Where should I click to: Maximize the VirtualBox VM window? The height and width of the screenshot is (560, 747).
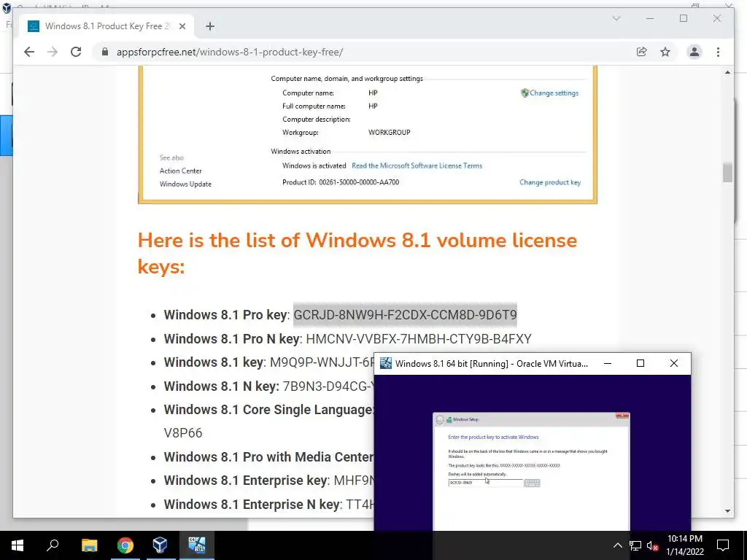pos(640,363)
